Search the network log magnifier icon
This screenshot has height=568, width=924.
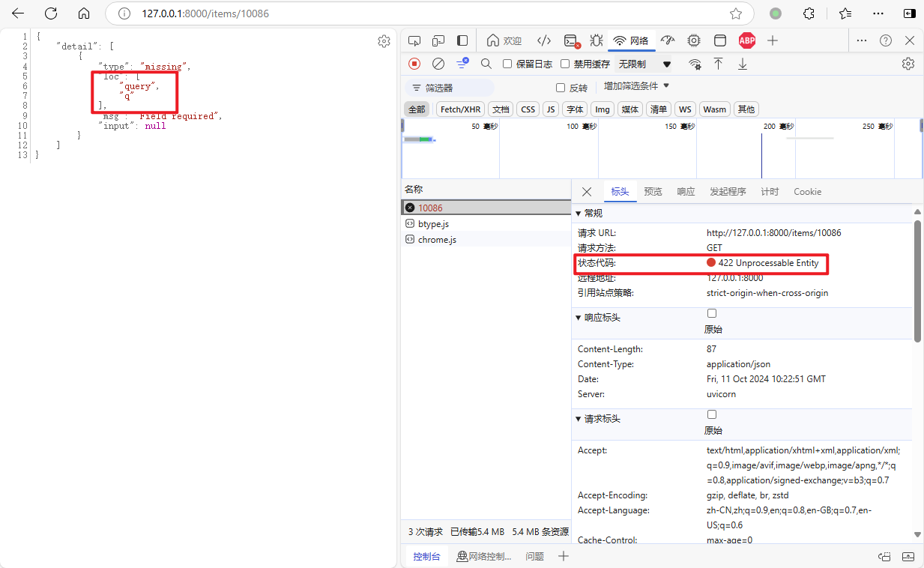(x=486, y=64)
